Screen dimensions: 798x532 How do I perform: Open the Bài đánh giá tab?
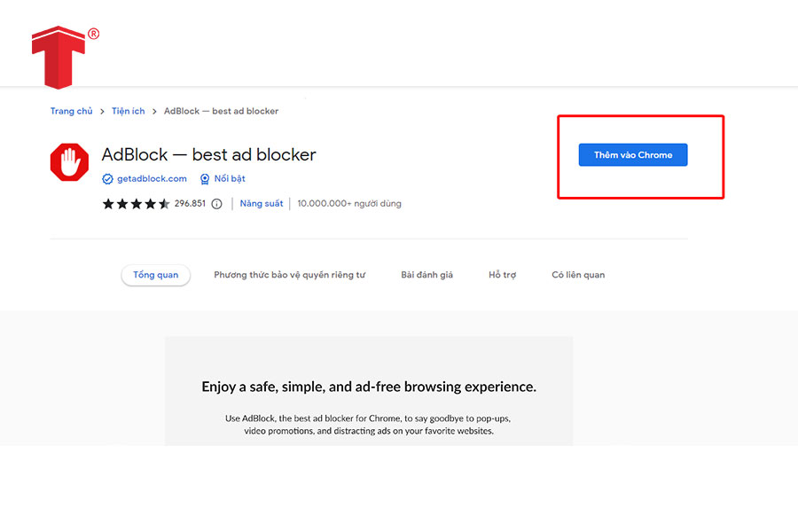(x=426, y=275)
